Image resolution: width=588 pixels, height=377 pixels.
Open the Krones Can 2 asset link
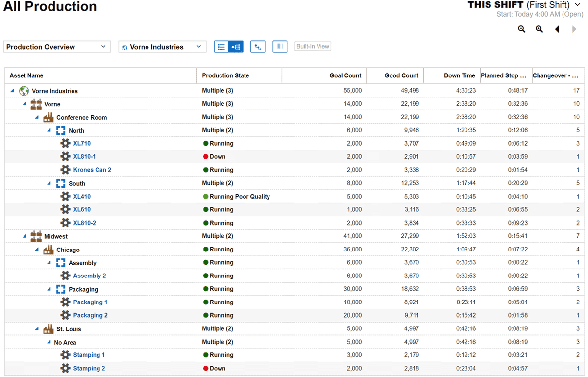pyautogui.click(x=92, y=170)
